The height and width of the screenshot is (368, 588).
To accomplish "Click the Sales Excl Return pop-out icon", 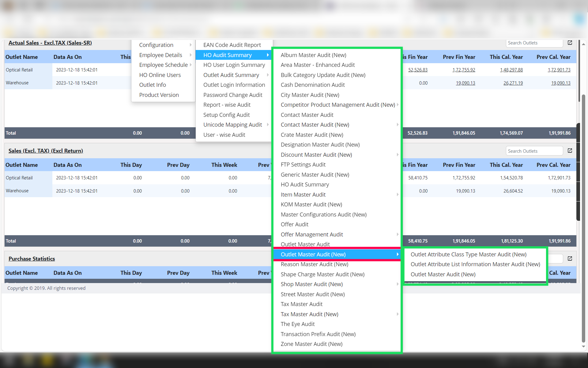I will coord(570,151).
